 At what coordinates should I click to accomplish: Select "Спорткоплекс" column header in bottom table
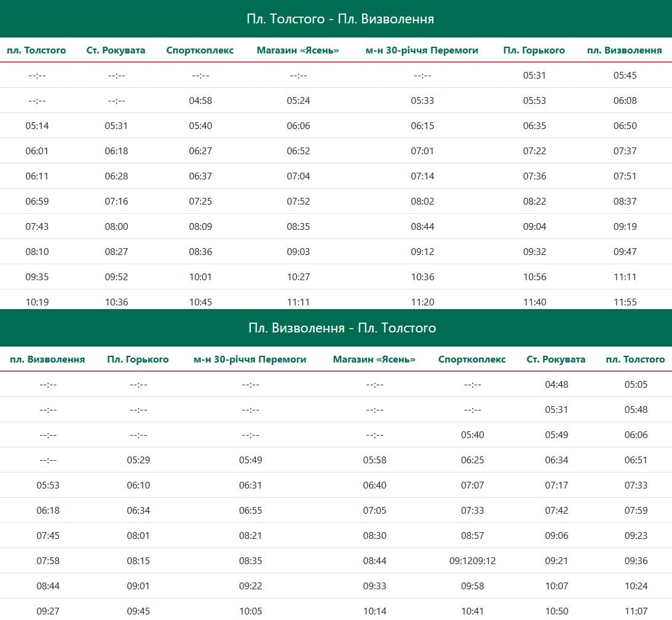click(x=472, y=359)
